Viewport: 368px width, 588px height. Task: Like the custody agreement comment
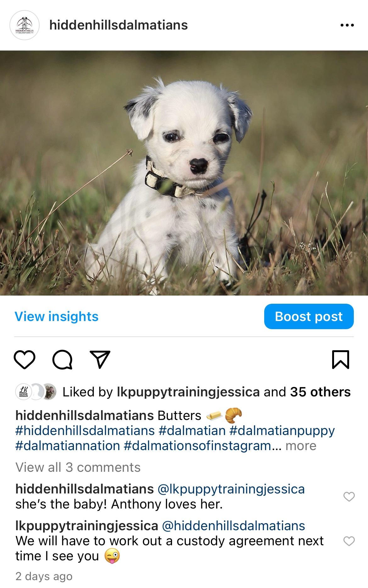click(349, 541)
